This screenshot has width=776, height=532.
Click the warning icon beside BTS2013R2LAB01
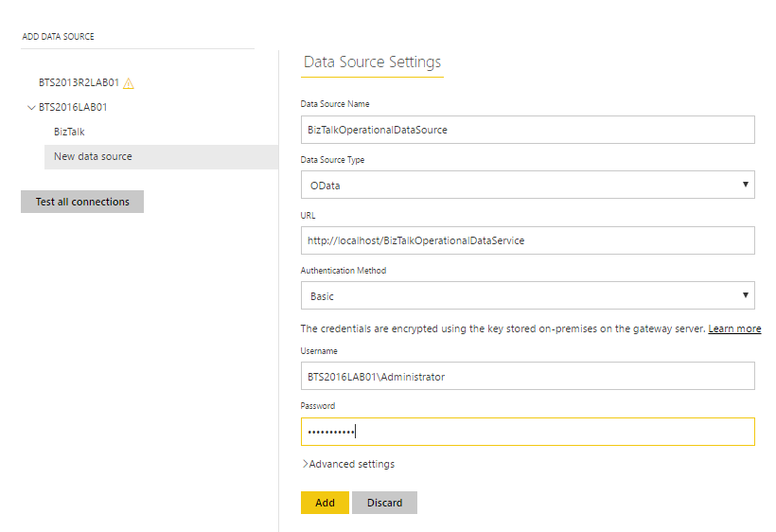[x=129, y=83]
